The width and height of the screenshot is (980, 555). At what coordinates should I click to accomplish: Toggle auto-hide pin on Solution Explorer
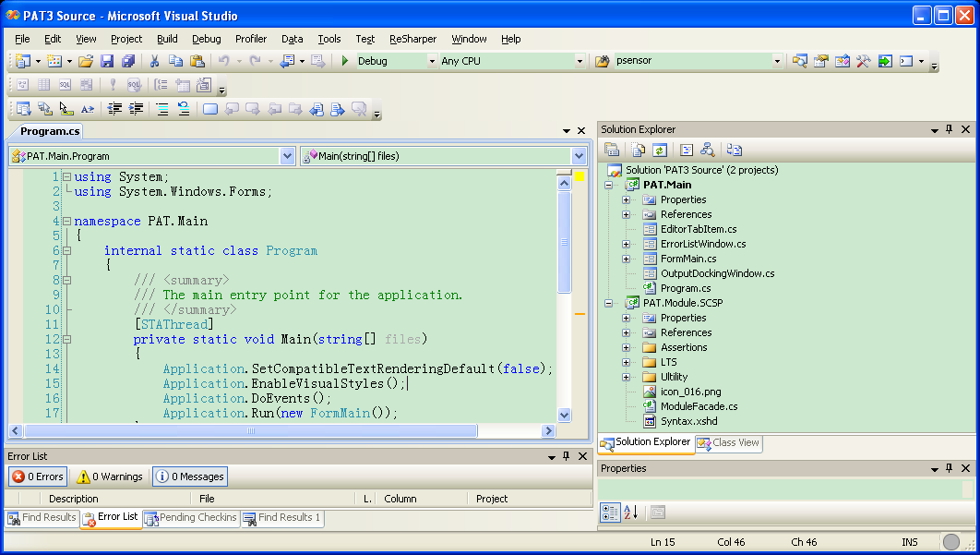coord(950,129)
